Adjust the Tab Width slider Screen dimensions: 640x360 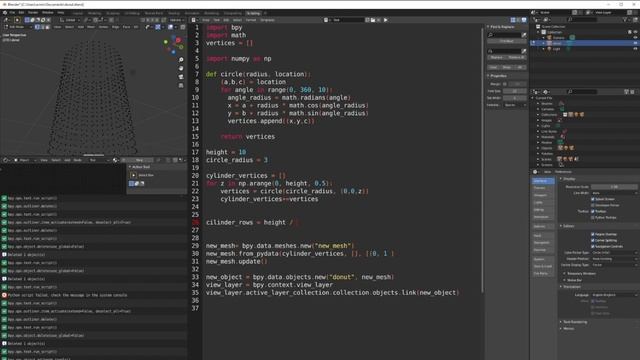click(x=514, y=98)
